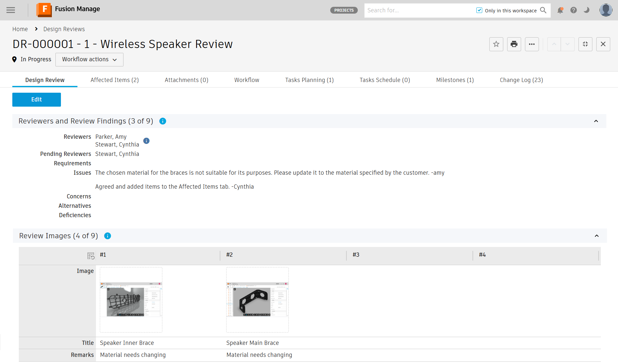Open the print dialog for this review
Screen dimensions: 618x364
pos(514,44)
